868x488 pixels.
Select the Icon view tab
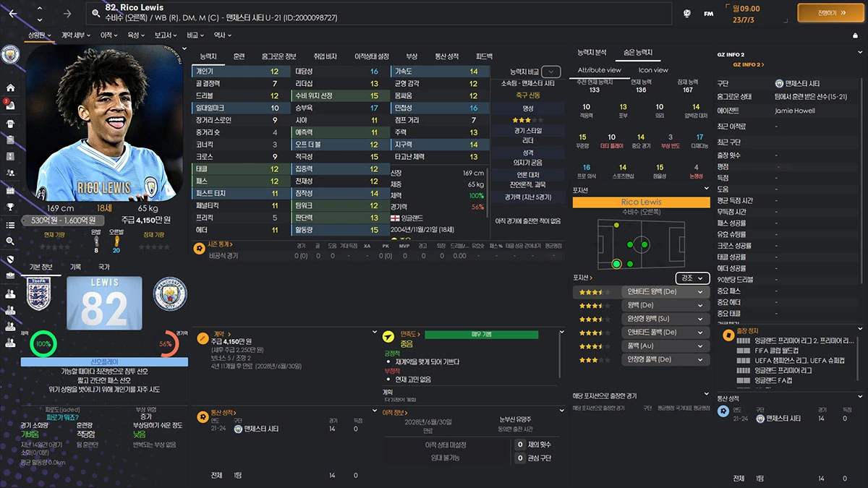coord(653,70)
